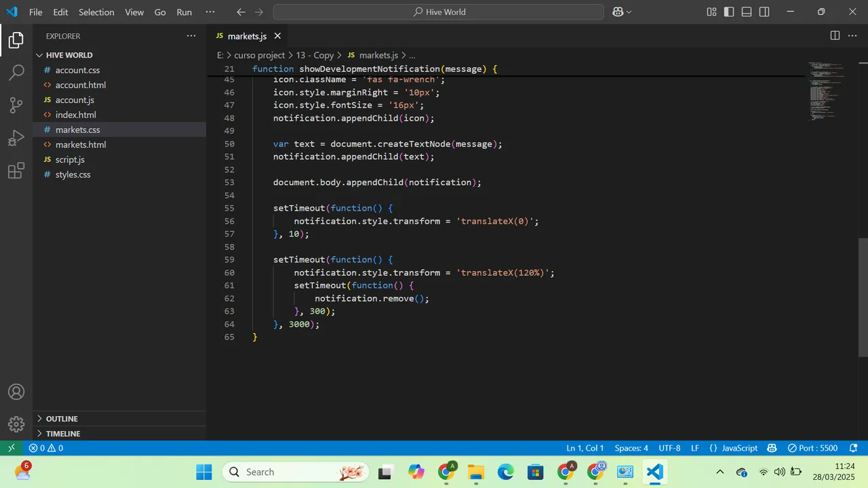Open Windows Start menu
868x488 pixels.
point(204,472)
